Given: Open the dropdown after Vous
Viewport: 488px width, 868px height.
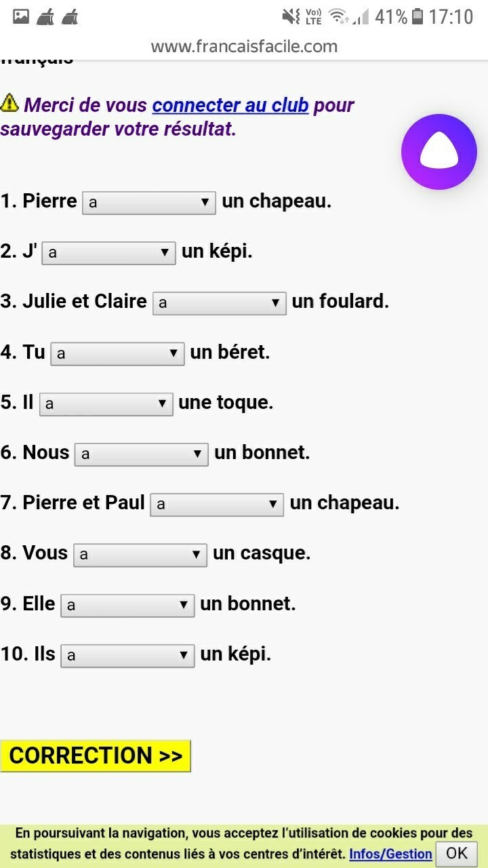Looking at the screenshot, I should 140,554.
